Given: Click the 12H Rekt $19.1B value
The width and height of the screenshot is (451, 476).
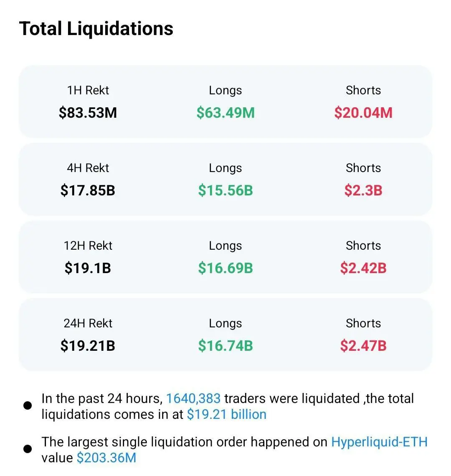Looking at the screenshot, I should pyautogui.click(x=88, y=268).
